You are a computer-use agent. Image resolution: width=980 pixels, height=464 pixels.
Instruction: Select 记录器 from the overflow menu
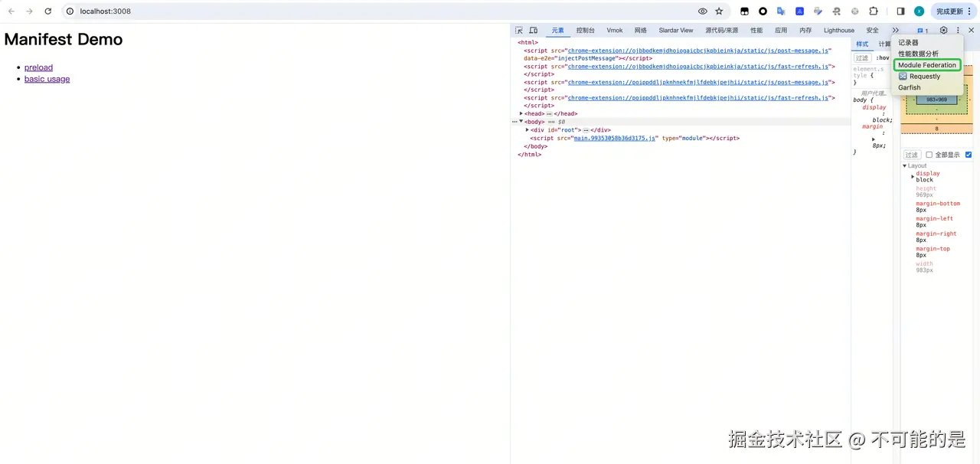click(x=908, y=43)
